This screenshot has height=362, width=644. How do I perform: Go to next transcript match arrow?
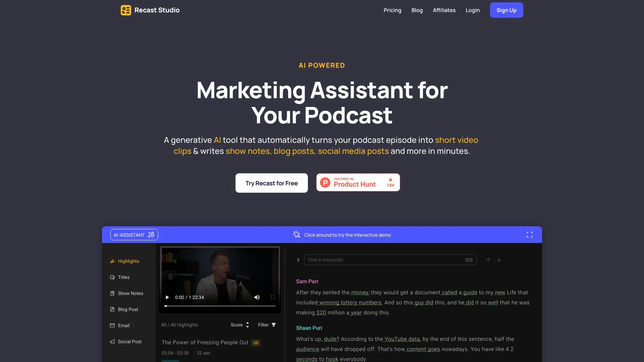[x=499, y=260]
